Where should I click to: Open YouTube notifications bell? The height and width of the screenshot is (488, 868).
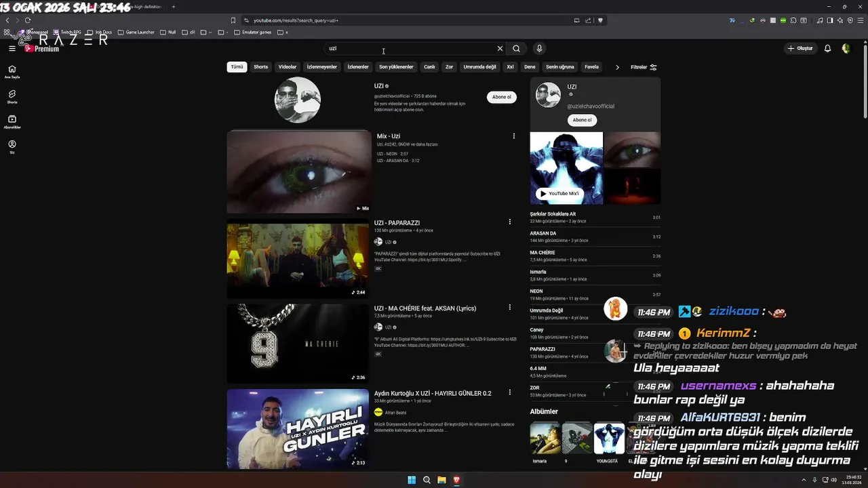(x=827, y=48)
